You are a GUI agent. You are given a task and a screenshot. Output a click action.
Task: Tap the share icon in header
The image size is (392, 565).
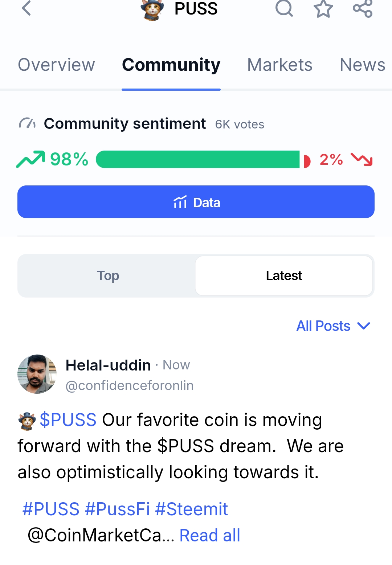click(x=363, y=8)
